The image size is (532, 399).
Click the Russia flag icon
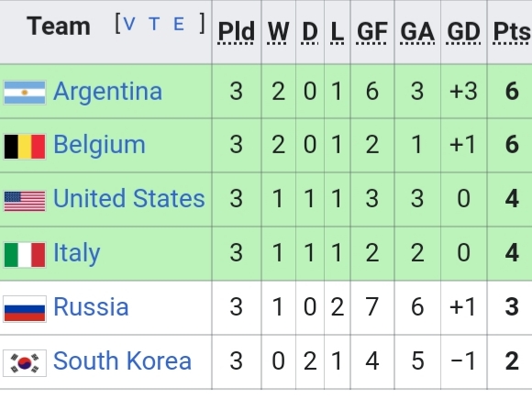point(25,308)
